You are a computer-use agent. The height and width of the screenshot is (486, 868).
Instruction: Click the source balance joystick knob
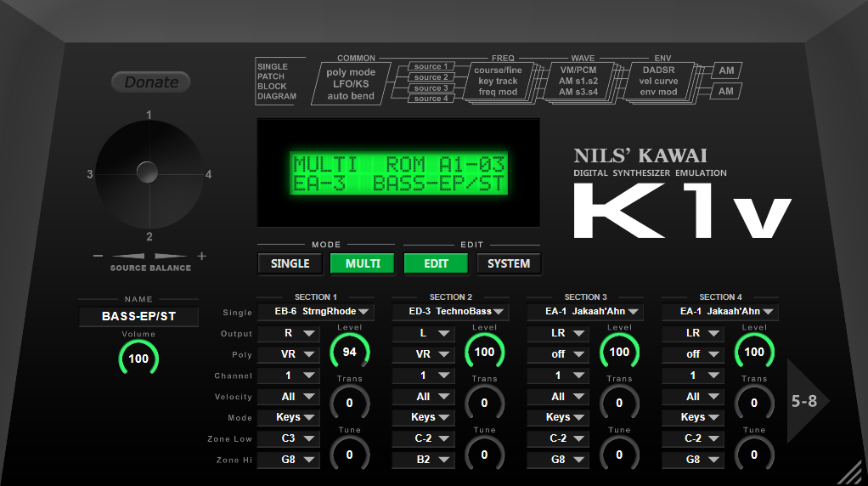point(147,172)
